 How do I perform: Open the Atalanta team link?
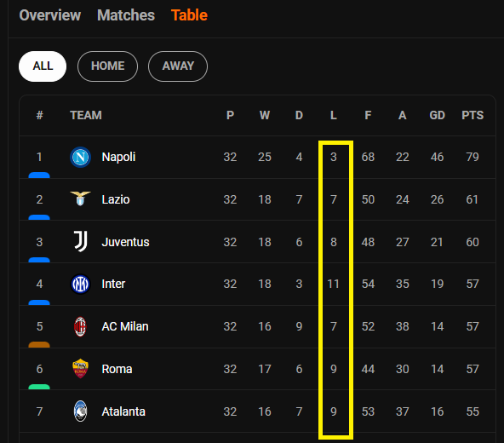tap(123, 411)
